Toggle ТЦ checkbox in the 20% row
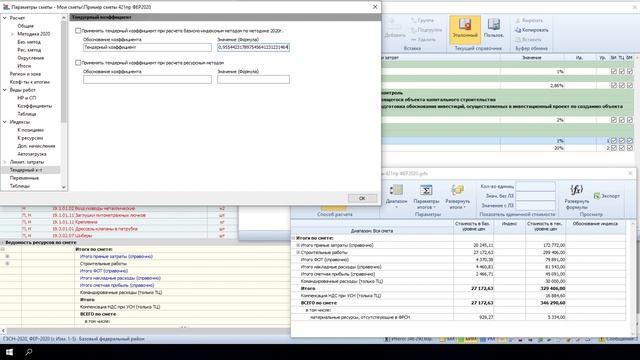 tap(622, 148)
